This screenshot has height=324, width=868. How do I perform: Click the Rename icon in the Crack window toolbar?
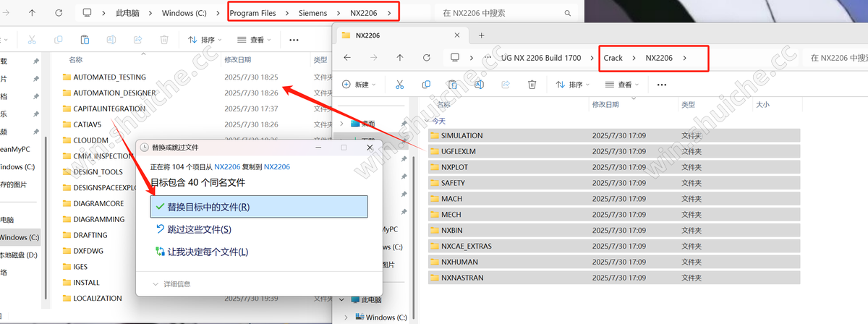coord(479,85)
